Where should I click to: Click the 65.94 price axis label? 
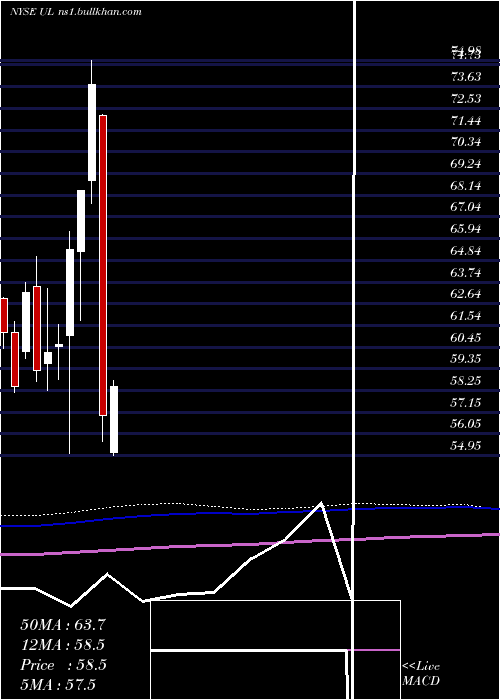point(467,229)
